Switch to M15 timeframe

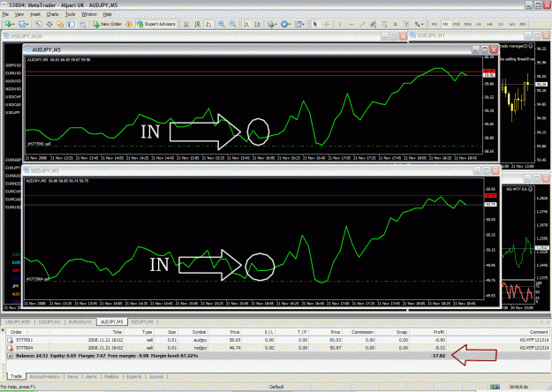(x=457, y=24)
